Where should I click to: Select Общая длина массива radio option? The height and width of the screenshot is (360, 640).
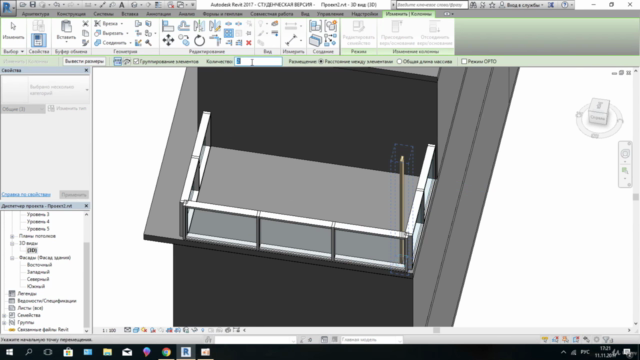point(400,61)
